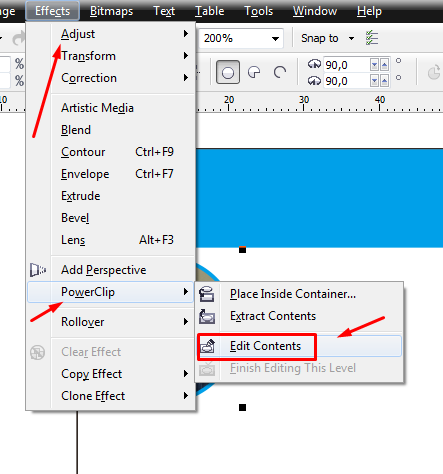Increase the upper angle value
Screen dimensions: 443x474
pyautogui.click(x=385, y=64)
